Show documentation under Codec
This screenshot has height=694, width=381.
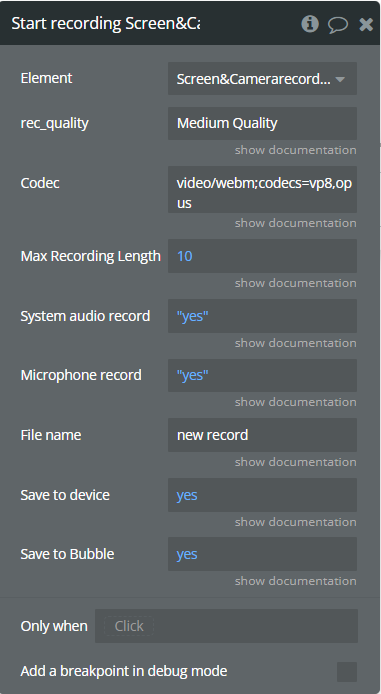(296, 223)
